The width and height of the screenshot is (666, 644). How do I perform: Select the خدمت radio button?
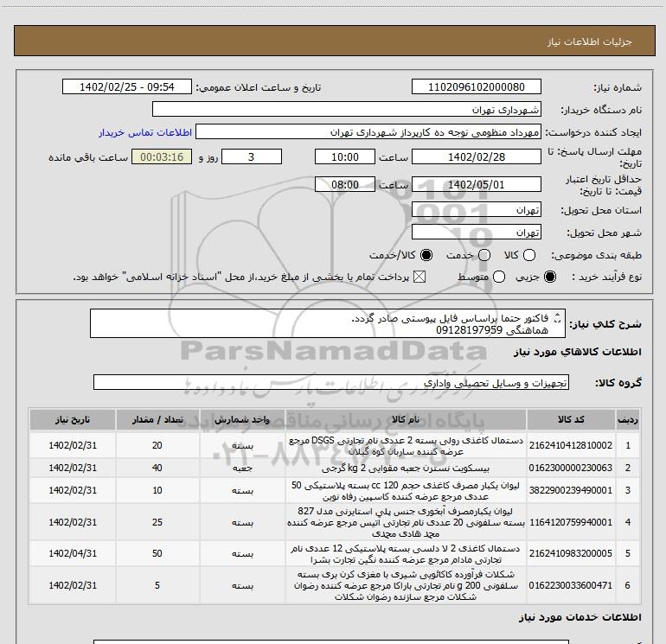coord(484,255)
